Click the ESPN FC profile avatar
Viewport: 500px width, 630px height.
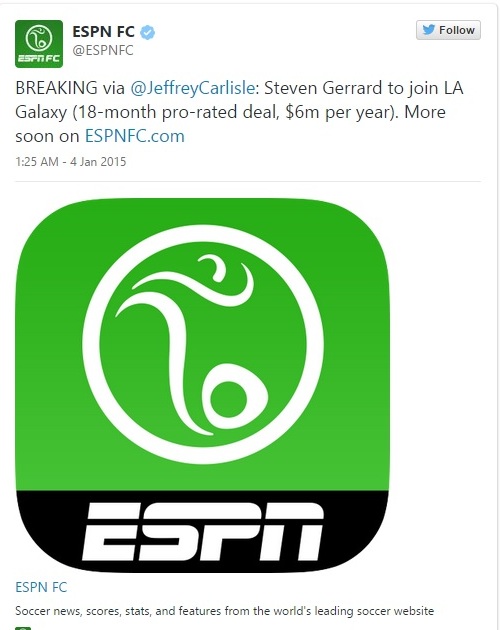click(39, 44)
